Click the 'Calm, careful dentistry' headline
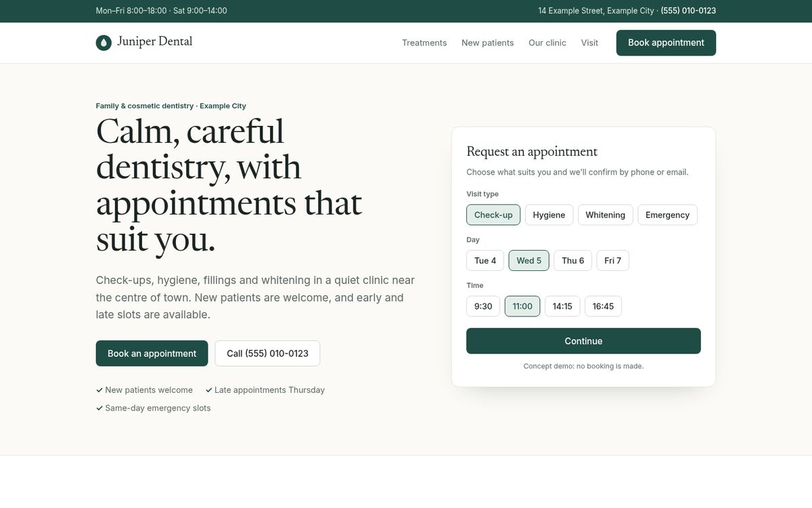 coord(229,186)
